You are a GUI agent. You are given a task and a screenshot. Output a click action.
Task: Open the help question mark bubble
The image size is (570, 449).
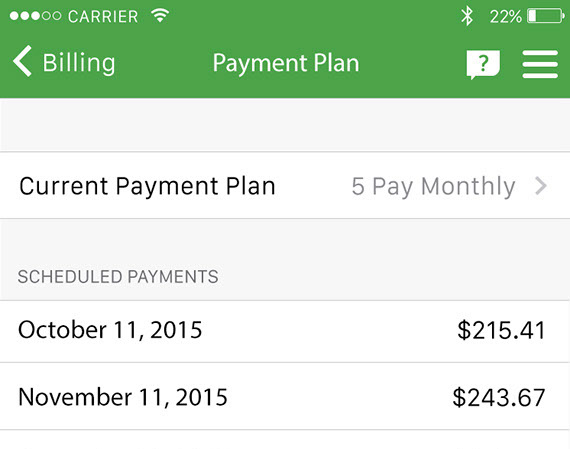pos(483,65)
